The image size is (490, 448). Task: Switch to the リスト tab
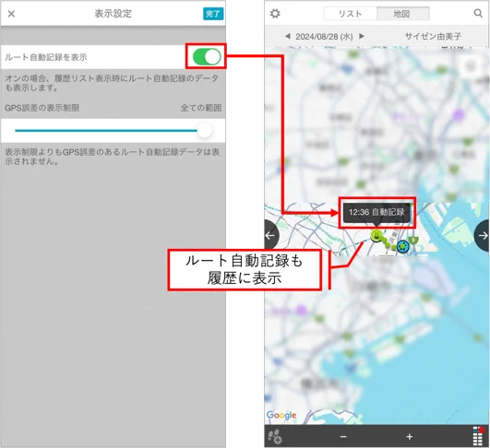(x=351, y=14)
